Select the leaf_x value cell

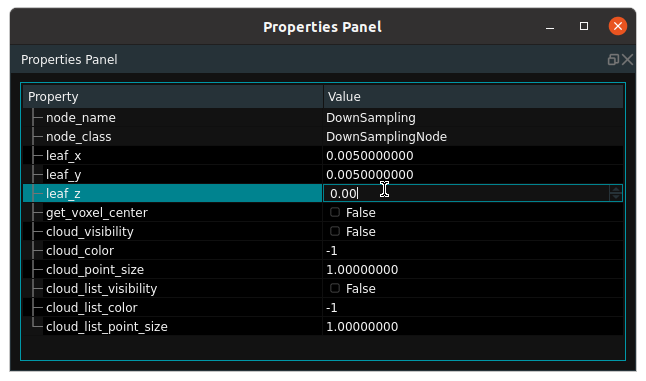click(473, 156)
